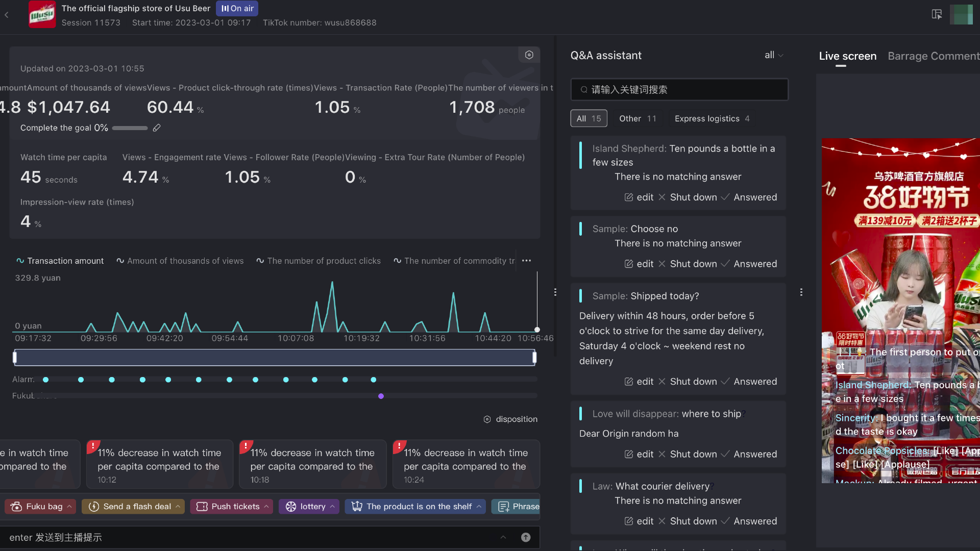
Task: Shut down the "Choose no" question
Action: tap(688, 264)
